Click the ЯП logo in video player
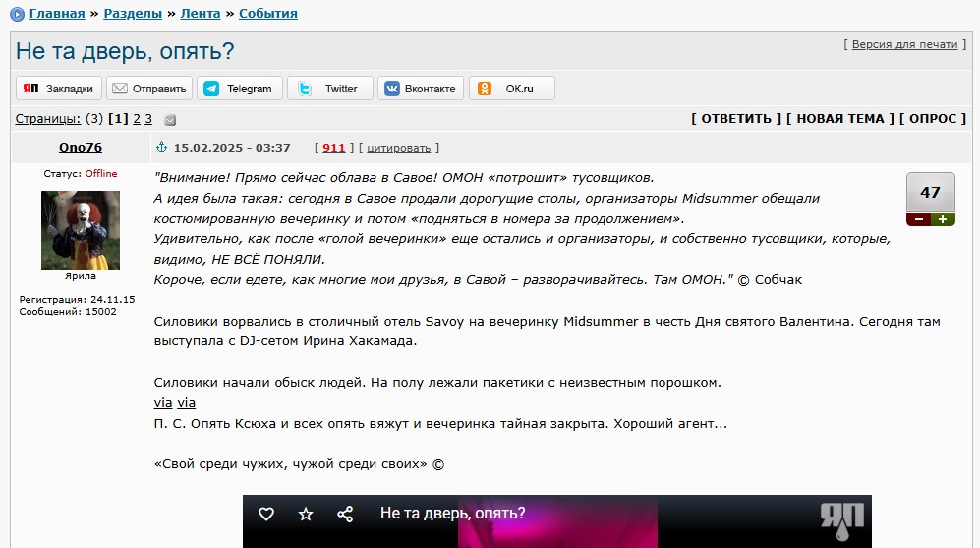 [841, 520]
